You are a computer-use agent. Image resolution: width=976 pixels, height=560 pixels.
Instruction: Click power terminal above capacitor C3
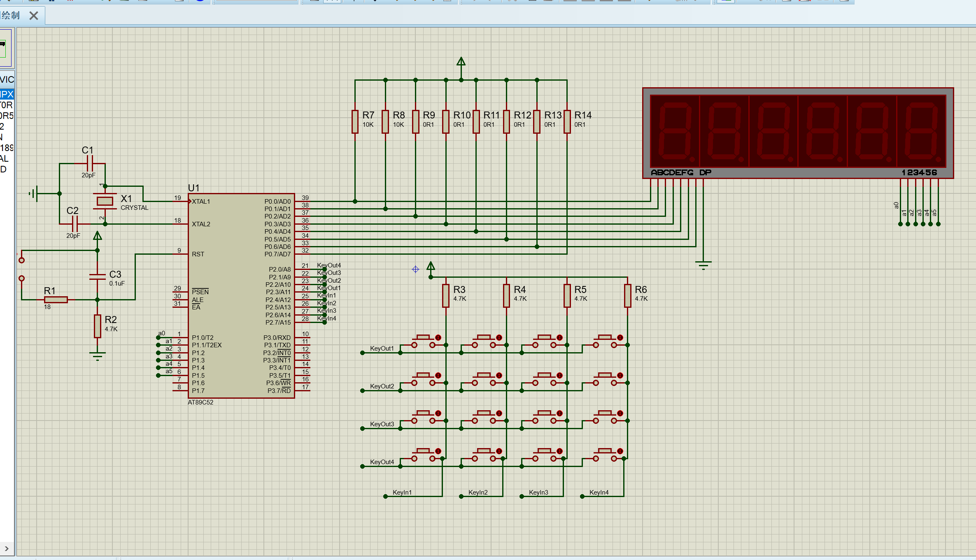click(x=98, y=237)
